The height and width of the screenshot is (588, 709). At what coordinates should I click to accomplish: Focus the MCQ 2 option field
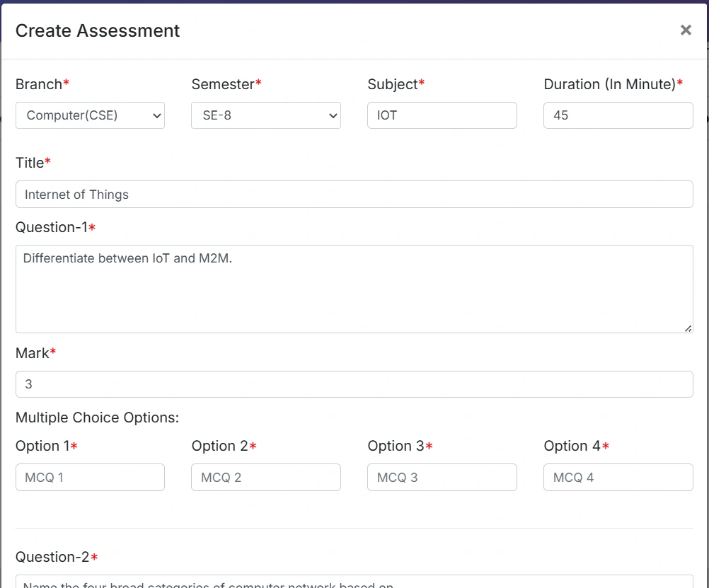click(x=265, y=478)
